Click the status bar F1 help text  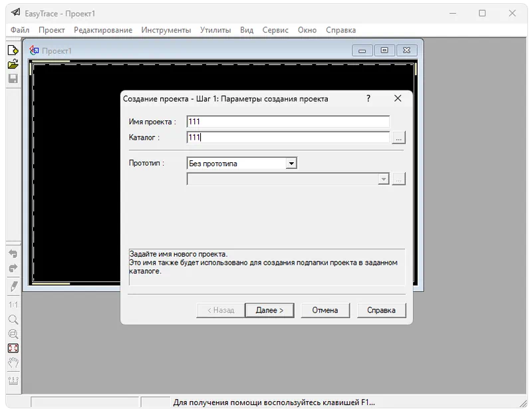[274, 402]
